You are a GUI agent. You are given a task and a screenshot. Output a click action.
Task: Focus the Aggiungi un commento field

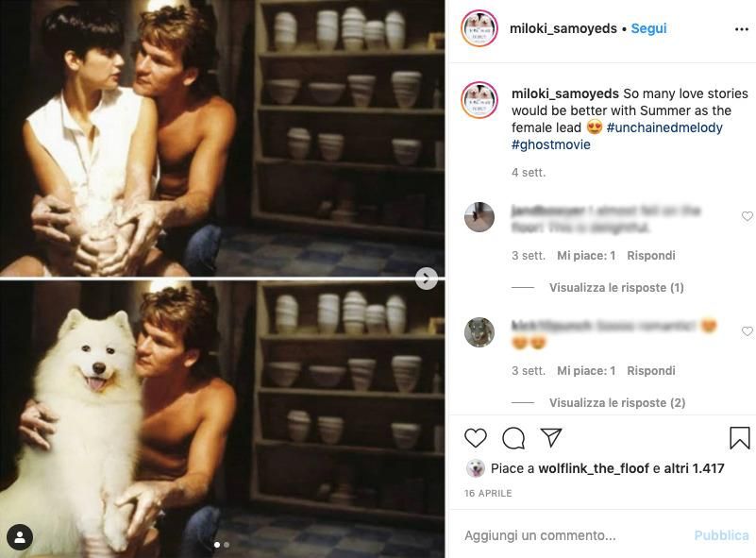[574, 535]
